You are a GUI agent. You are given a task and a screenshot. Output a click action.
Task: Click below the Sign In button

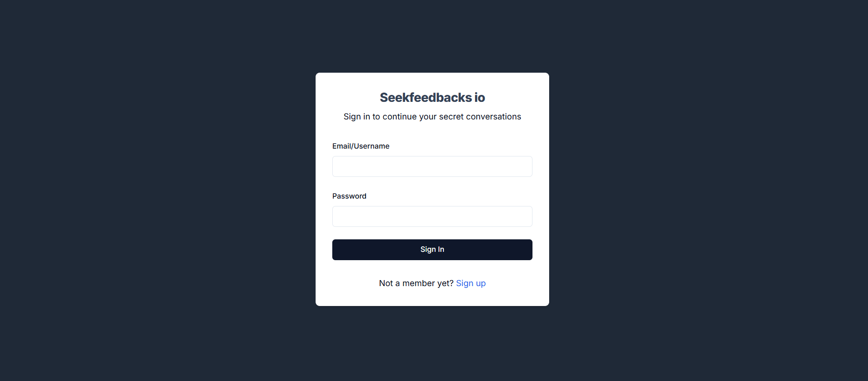pos(432,269)
